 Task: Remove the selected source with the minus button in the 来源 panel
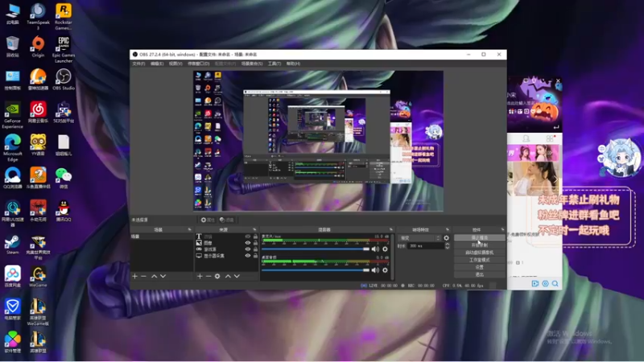click(208, 276)
